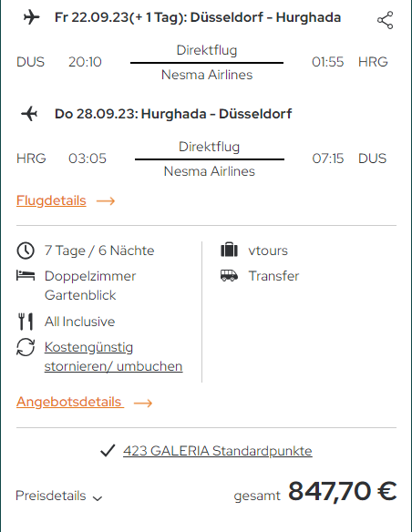Click the refresh arrows rebooking icon
Screen dimensions: 412x532
(26, 347)
